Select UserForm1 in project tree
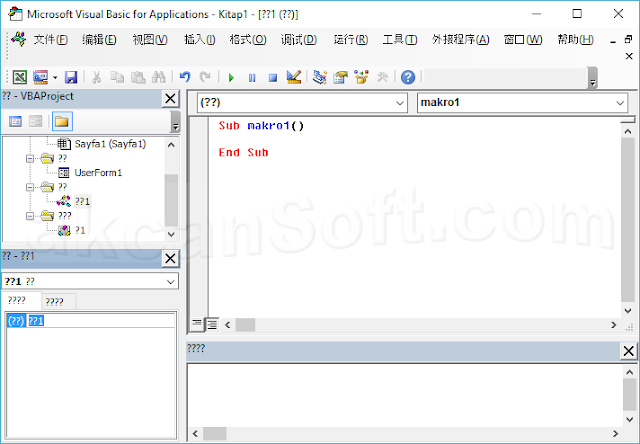Screen dimensions: 640x444 click(x=98, y=173)
